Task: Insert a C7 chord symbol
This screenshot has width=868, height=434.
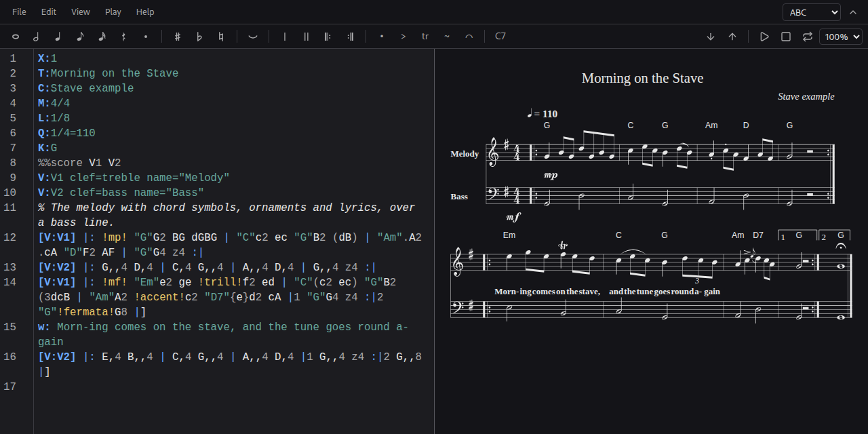Action: point(500,37)
